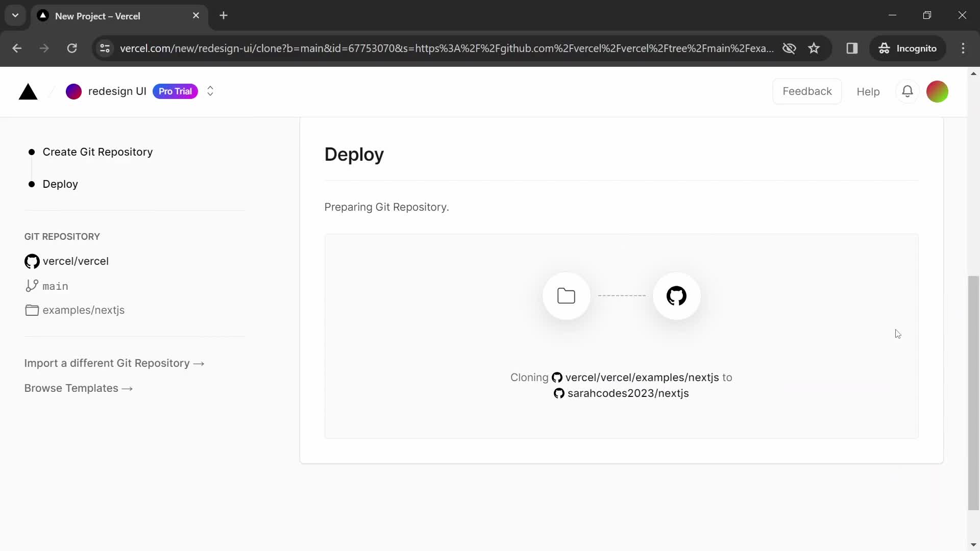Click the folder source icon in deploy animation
980x551 pixels.
pos(566,296)
